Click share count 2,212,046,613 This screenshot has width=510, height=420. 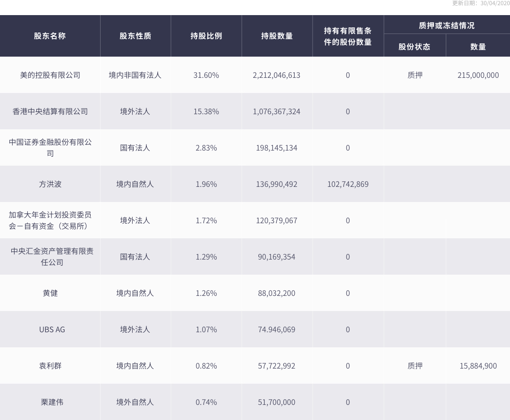point(276,76)
